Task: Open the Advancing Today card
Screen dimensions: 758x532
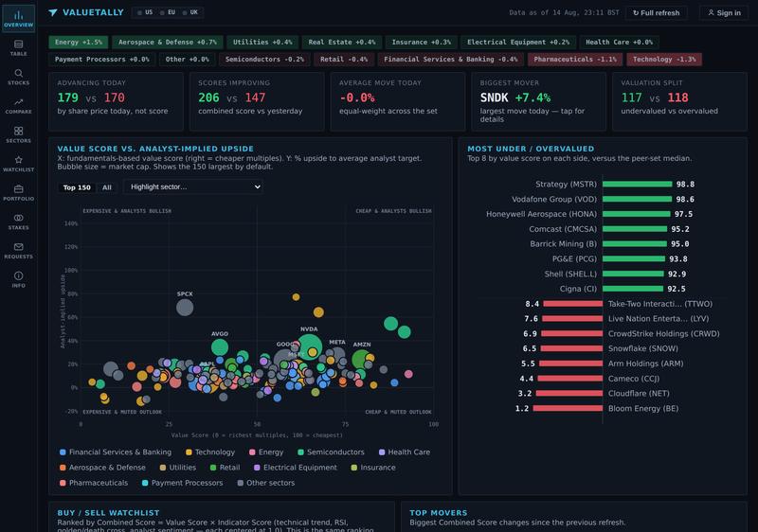Action: [x=116, y=101]
